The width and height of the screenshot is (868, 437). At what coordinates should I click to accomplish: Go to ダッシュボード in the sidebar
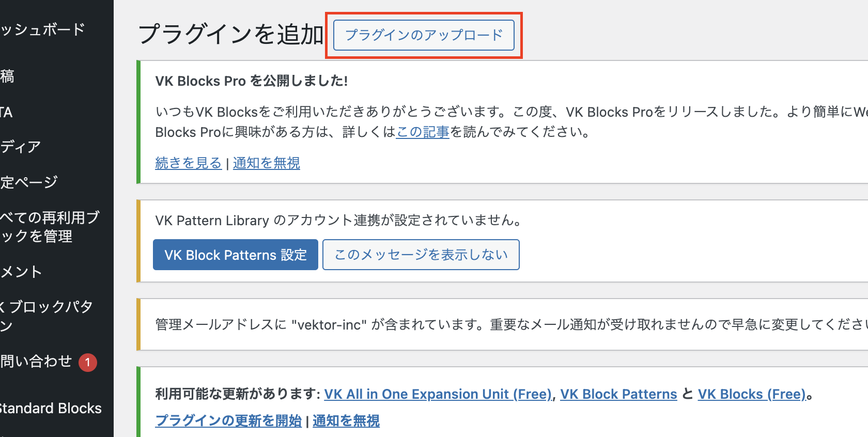42,29
